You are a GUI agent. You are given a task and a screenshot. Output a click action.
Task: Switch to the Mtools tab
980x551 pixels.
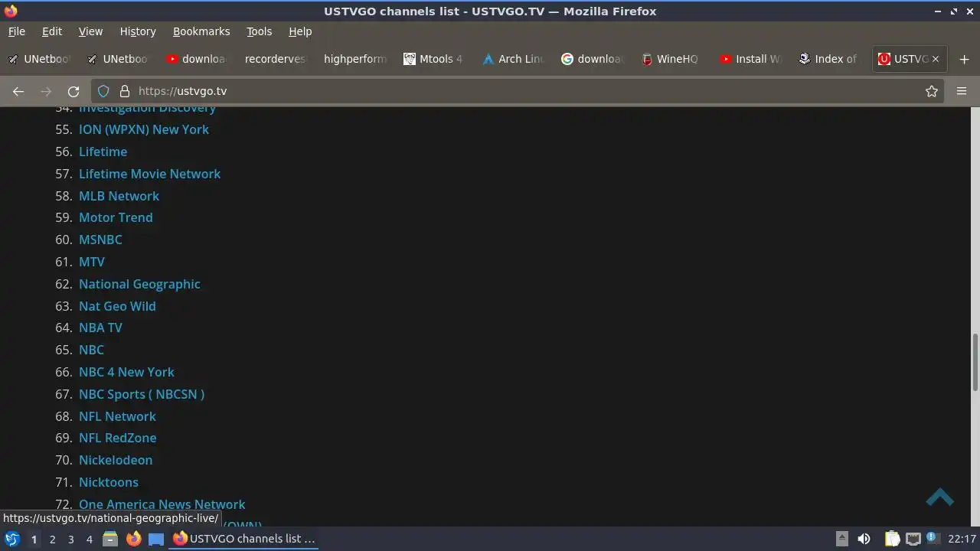click(433, 59)
